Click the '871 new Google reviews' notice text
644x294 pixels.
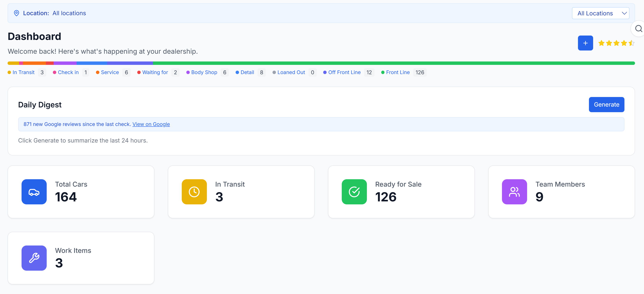click(x=77, y=124)
